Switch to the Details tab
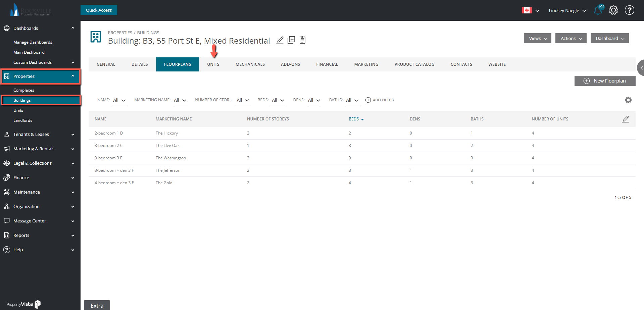This screenshot has width=644, height=310. pyautogui.click(x=140, y=64)
